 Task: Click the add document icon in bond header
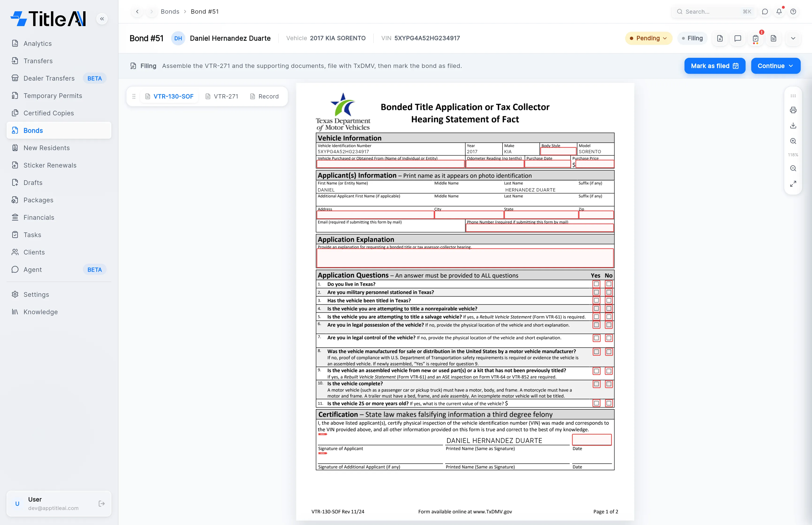(720, 38)
